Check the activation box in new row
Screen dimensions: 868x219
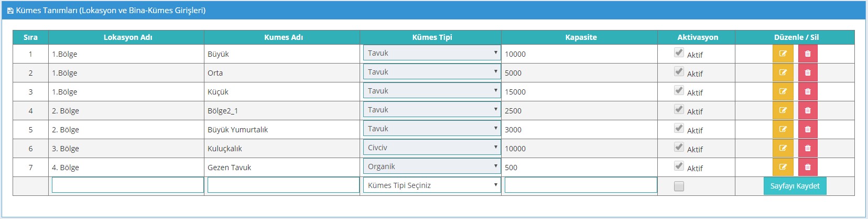pyautogui.click(x=679, y=186)
